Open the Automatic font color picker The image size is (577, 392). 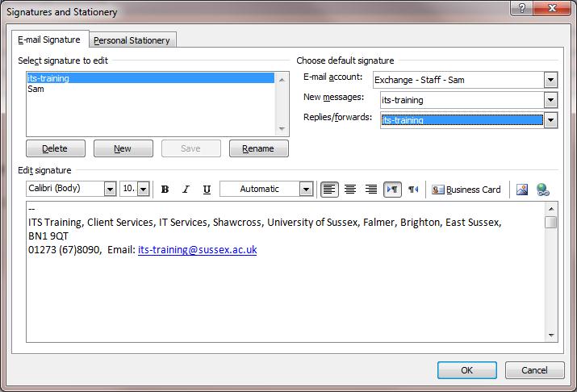[306, 189]
